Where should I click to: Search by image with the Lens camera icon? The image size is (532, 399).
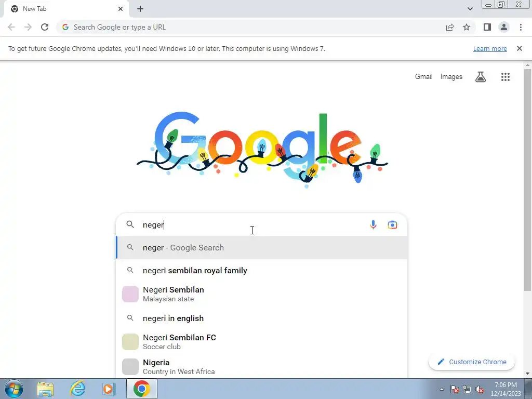click(392, 224)
